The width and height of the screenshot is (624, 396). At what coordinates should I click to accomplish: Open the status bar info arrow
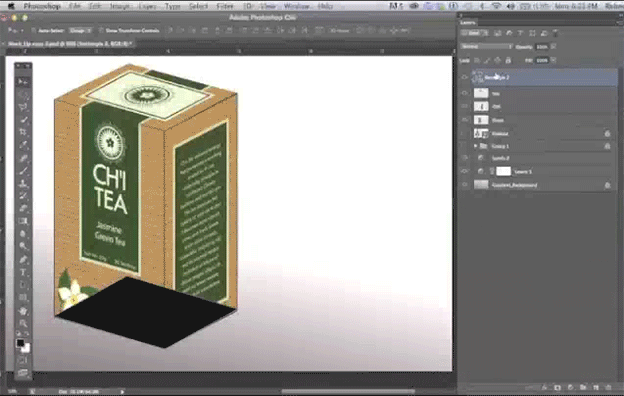(x=122, y=392)
